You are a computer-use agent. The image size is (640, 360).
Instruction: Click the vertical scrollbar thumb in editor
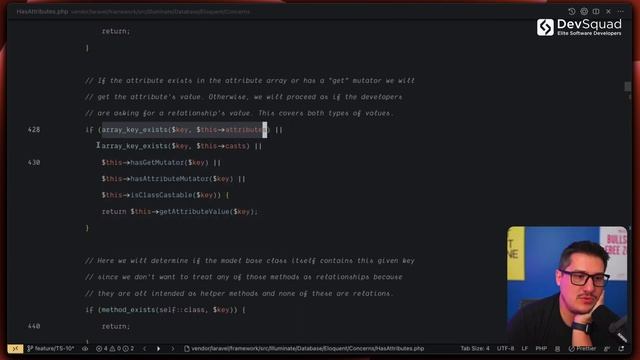(627, 87)
